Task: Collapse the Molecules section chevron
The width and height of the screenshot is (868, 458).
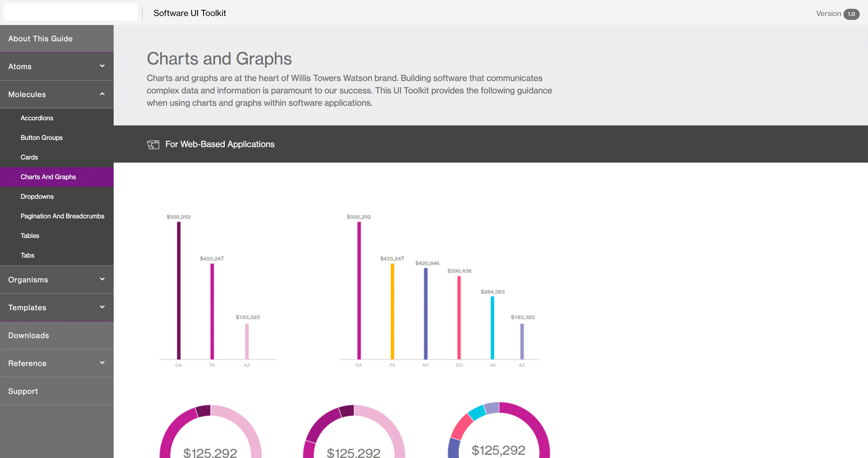Action: pyautogui.click(x=102, y=94)
